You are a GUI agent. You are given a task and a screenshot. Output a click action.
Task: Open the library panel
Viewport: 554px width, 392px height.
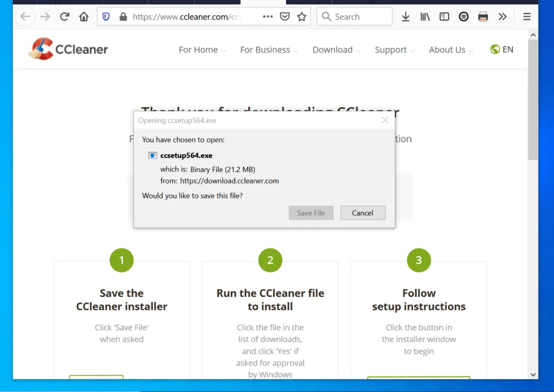tap(425, 16)
